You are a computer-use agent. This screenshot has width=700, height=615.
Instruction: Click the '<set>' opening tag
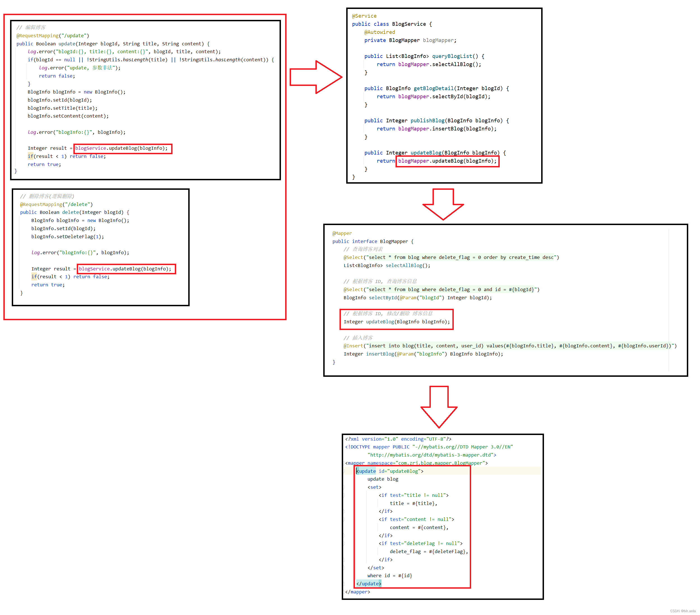pos(374,487)
